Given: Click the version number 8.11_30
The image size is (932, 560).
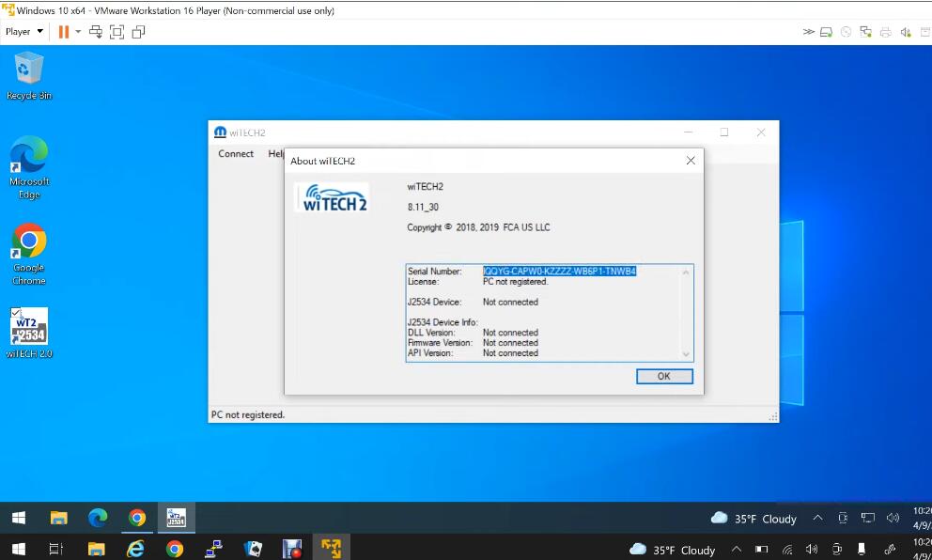Looking at the screenshot, I should [x=423, y=207].
